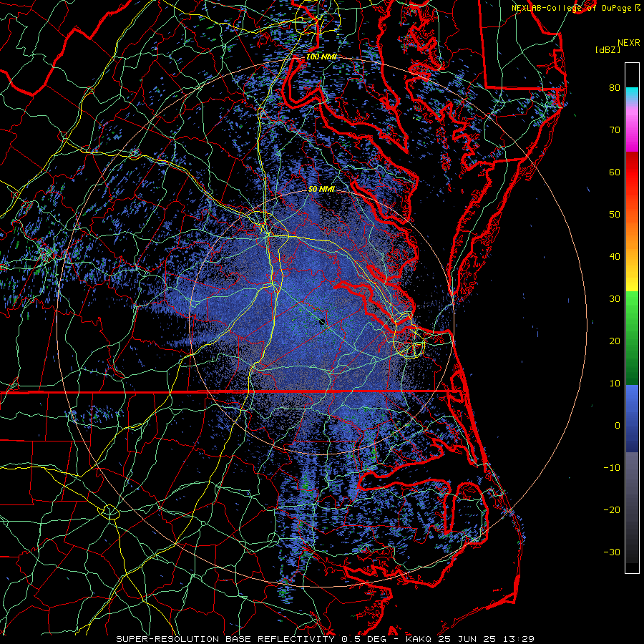
Task: Click the 60 value on the dBZ scale
Action: pos(615,172)
